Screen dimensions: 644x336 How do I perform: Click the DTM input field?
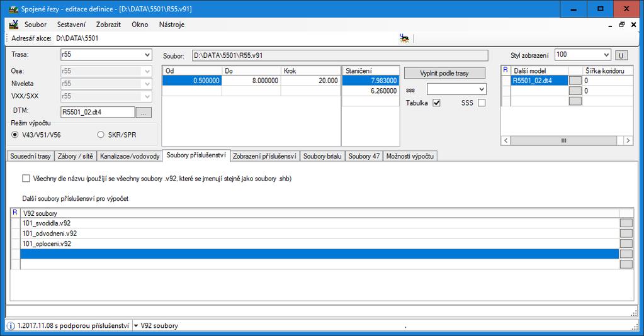(98, 112)
